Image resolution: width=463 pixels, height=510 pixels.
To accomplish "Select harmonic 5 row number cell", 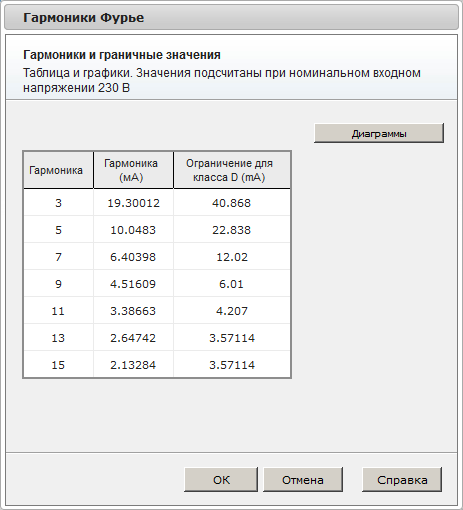I will [x=58, y=230].
